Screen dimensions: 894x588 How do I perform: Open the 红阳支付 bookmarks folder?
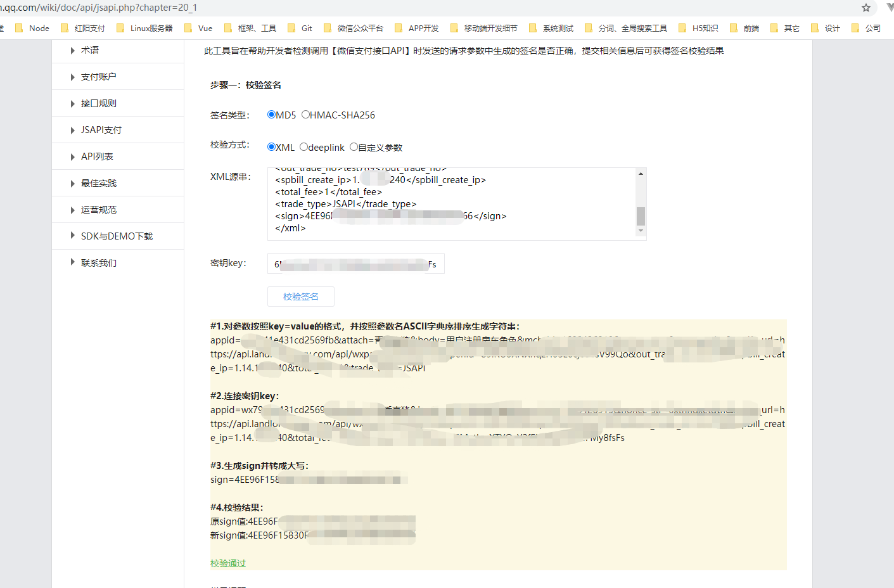click(x=83, y=28)
